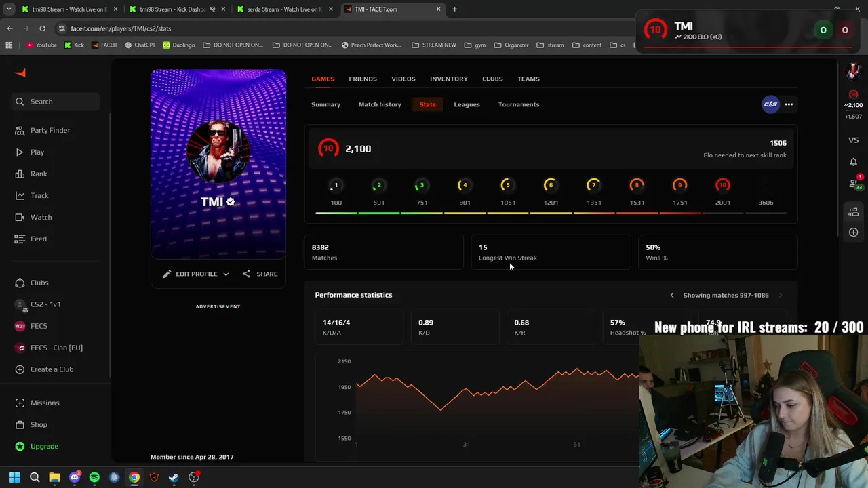Switch to the VIDEOS tab
Viewport: 868px width, 488px height.
click(x=403, y=79)
